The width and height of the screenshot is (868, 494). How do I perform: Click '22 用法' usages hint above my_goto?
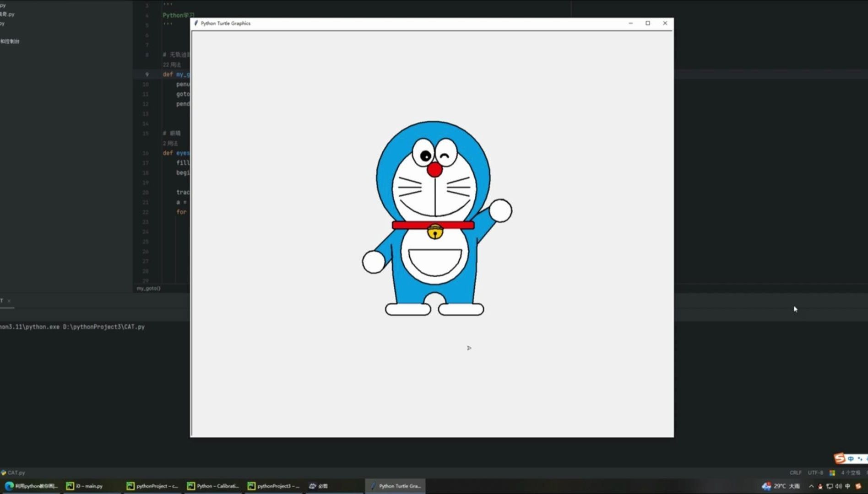pyautogui.click(x=172, y=64)
